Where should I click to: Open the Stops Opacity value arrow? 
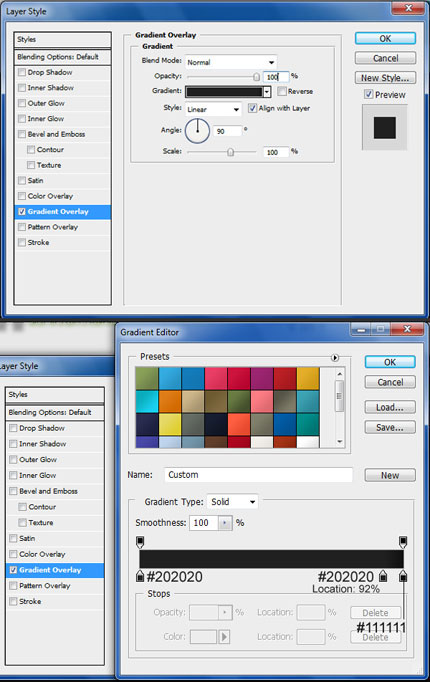pyautogui.click(x=225, y=612)
